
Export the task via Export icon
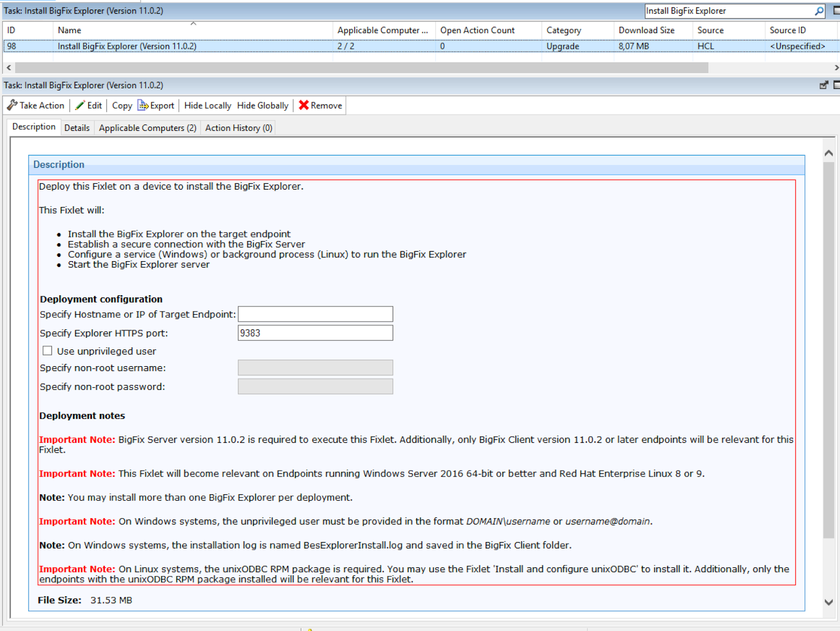pos(156,106)
